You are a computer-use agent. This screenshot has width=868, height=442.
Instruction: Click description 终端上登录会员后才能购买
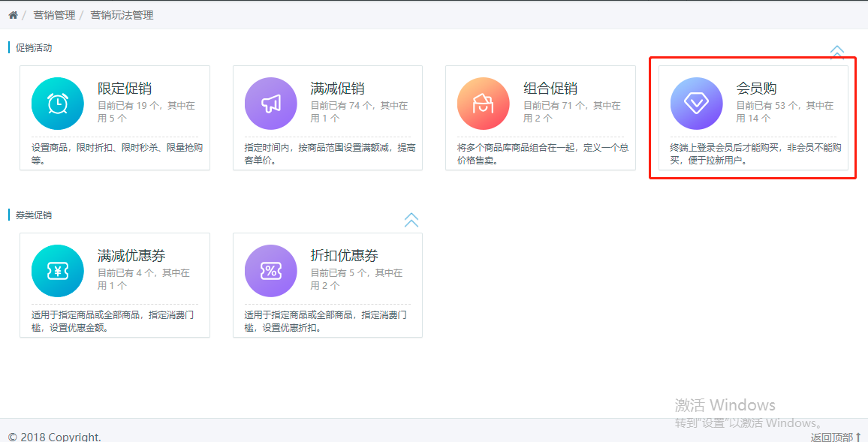(756, 154)
